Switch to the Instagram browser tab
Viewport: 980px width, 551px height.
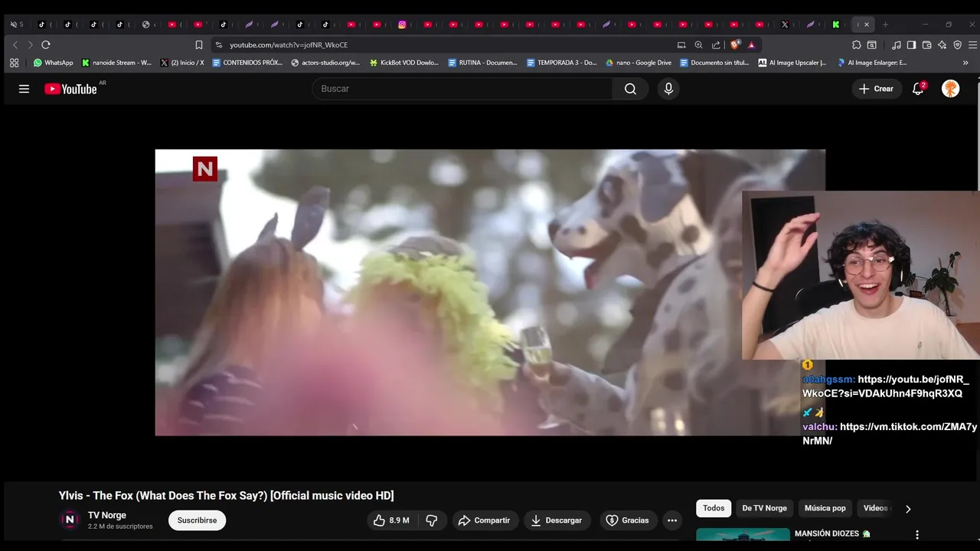pyautogui.click(x=402, y=24)
